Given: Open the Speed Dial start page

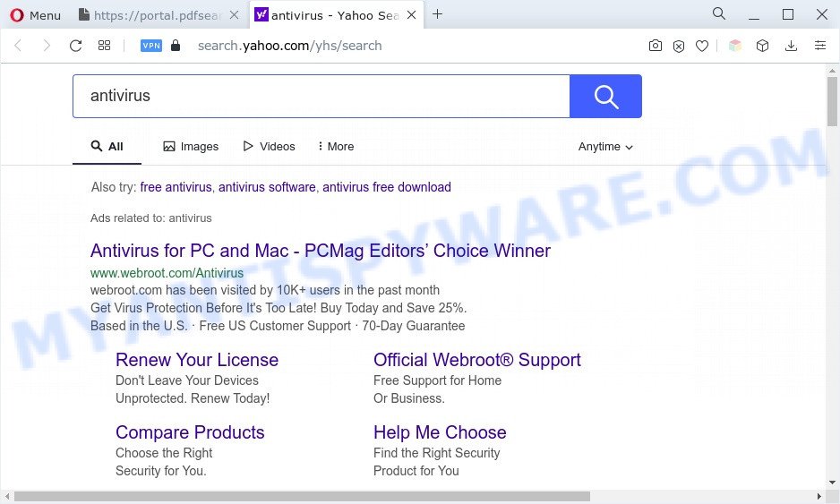Looking at the screenshot, I should [105, 46].
